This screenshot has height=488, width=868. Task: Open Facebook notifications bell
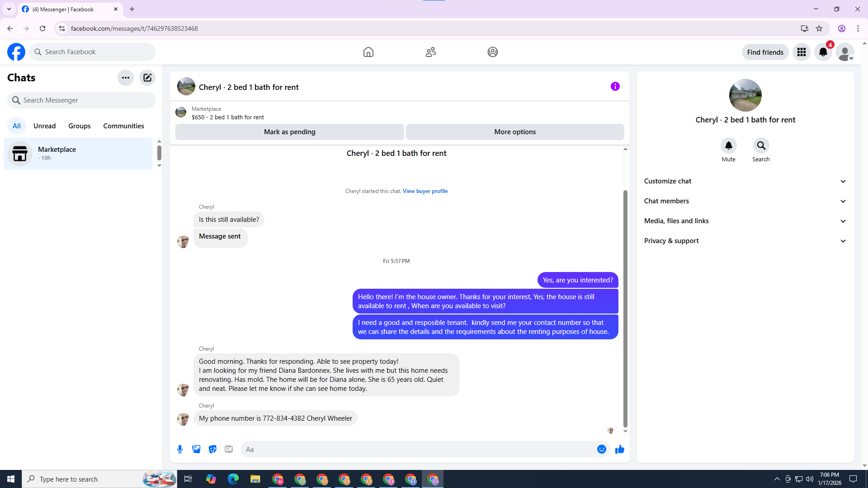pos(823,52)
